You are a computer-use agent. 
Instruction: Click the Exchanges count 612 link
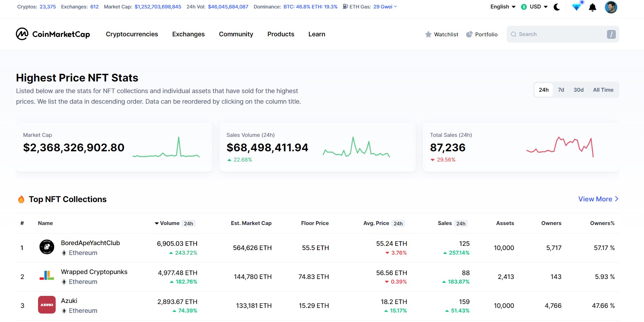94,7
